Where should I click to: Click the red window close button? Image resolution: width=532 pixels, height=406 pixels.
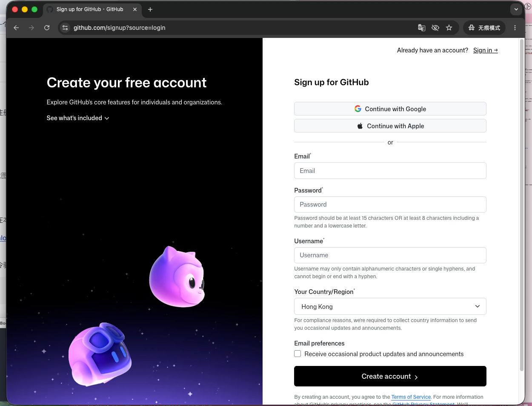(15, 9)
